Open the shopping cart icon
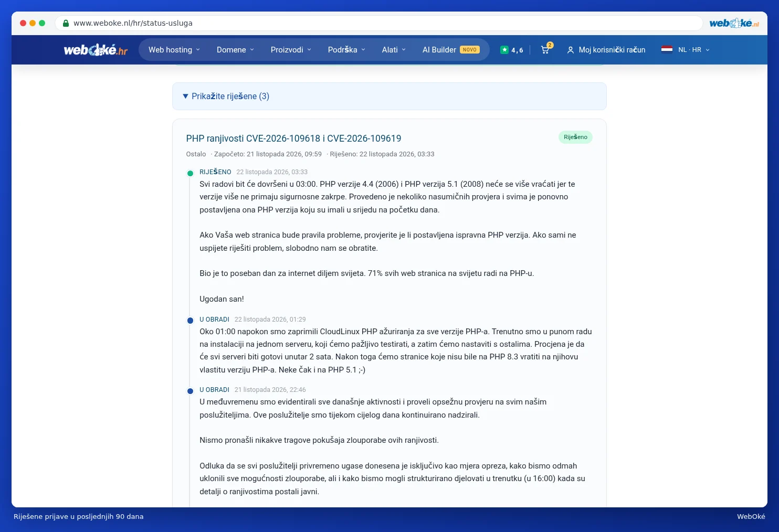Image resolution: width=779 pixels, height=532 pixels. (545, 50)
